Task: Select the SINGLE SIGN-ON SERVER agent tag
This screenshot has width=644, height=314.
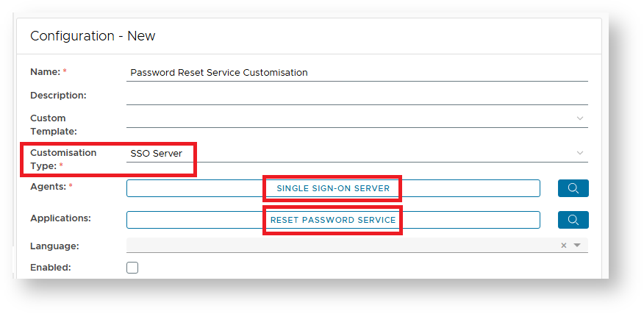Action: click(333, 188)
